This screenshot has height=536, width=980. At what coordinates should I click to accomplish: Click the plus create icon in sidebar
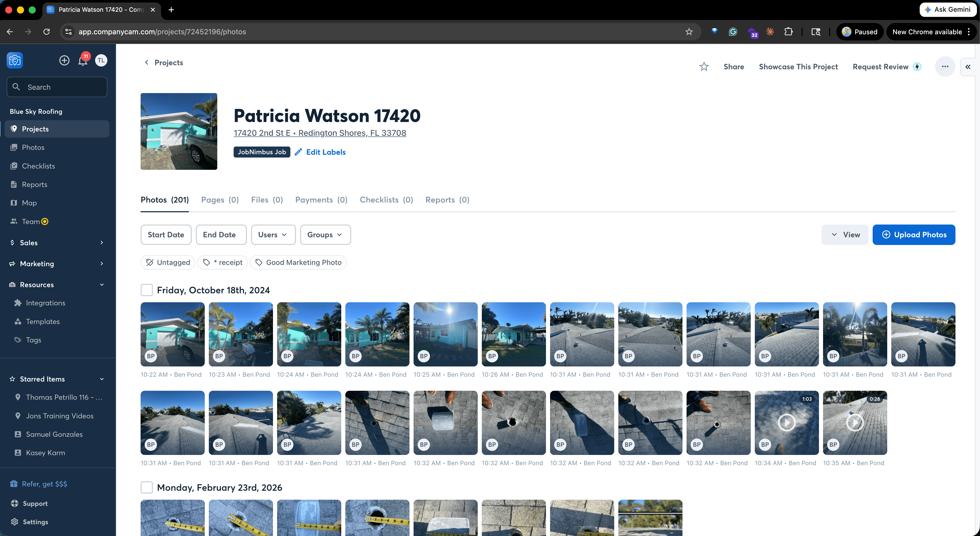coord(64,60)
